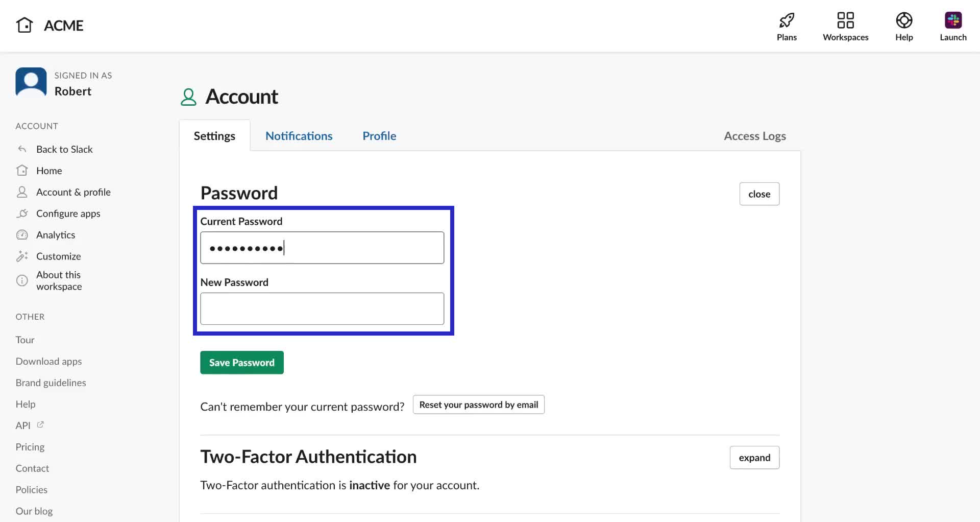The image size is (980, 522).
Task: Open the Workspaces grid icon
Action: tap(845, 21)
